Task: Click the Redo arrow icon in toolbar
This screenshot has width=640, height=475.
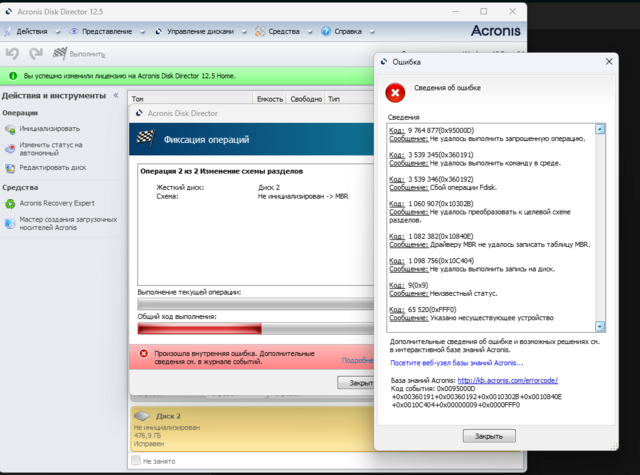Action: coord(36,53)
